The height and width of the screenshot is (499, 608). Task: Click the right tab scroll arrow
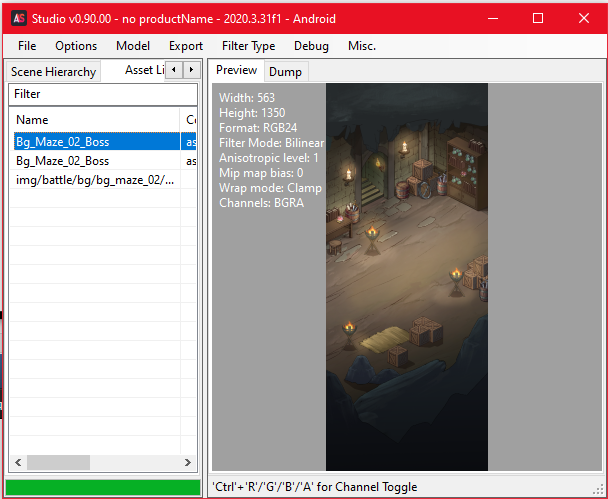tap(192, 70)
